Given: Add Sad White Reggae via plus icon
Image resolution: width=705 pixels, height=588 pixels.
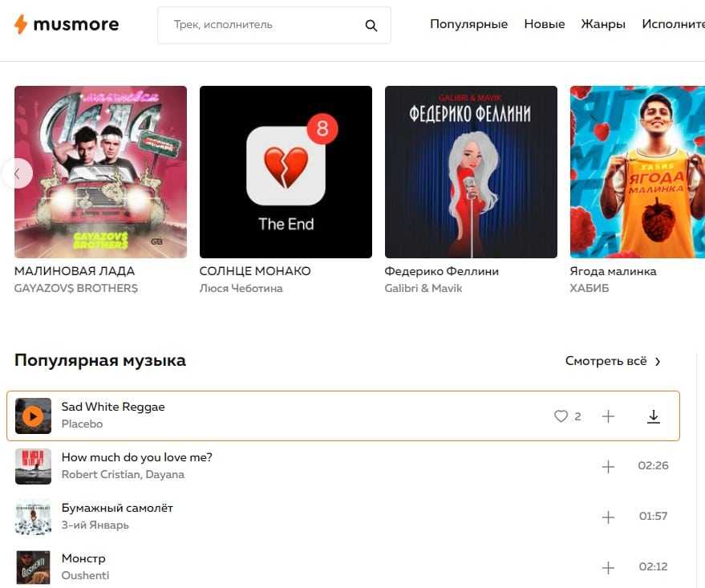Looking at the screenshot, I should pyautogui.click(x=608, y=416).
